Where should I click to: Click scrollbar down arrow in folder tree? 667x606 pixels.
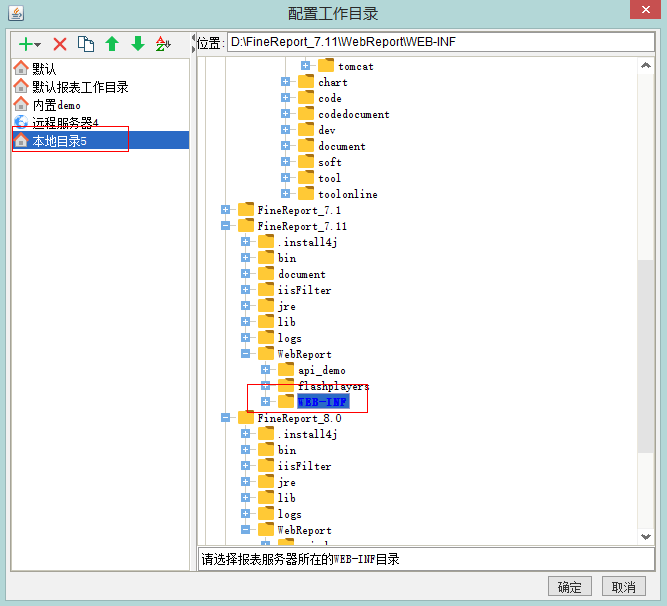pyautogui.click(x=646, y=537)
